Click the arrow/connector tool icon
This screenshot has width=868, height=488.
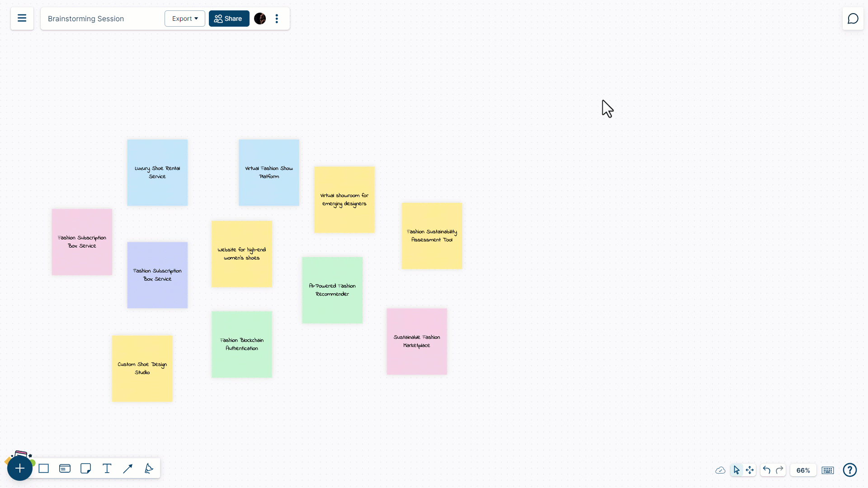tap(127, 468)
